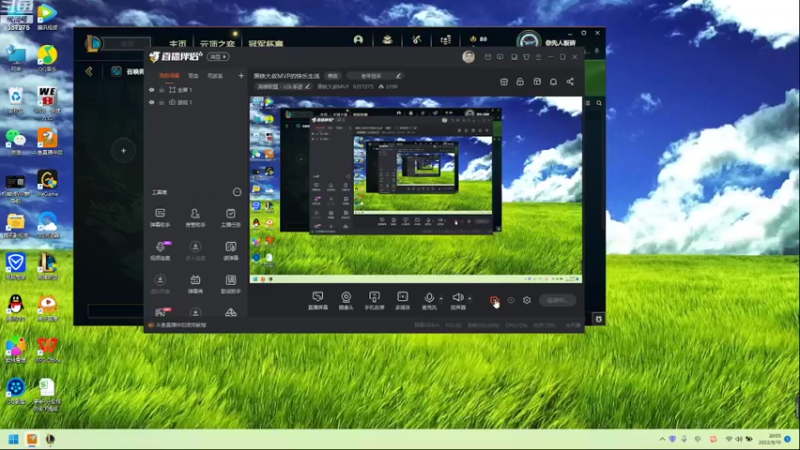800x450 pixels.
Task: Open stream settings gear icon
Action: (x=527, y=301)
